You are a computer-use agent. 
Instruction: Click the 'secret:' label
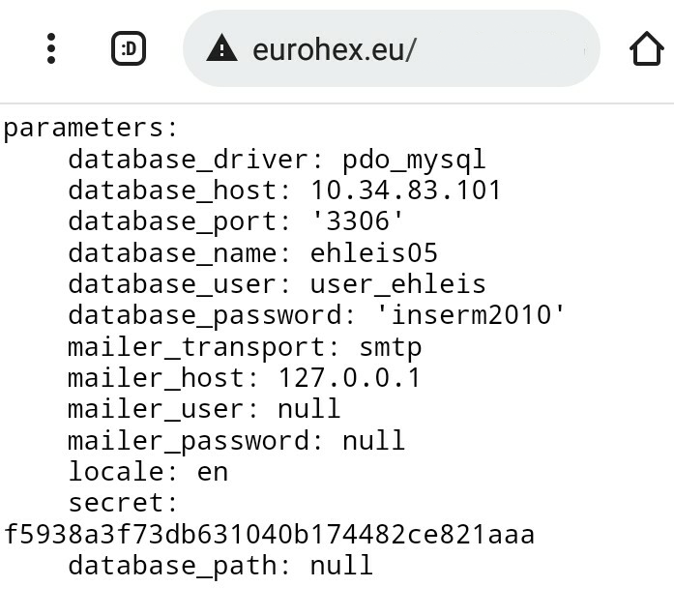(x=123, y=503)
